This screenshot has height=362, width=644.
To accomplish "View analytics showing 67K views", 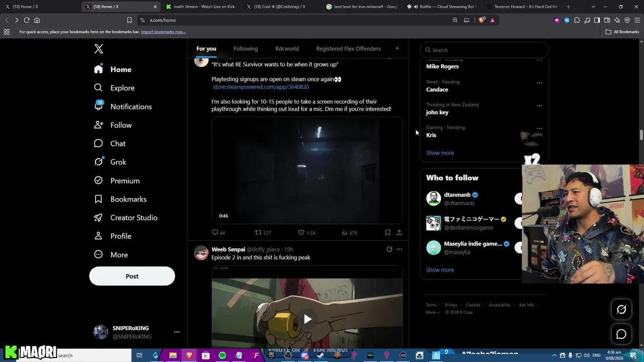I will point(349,232).
